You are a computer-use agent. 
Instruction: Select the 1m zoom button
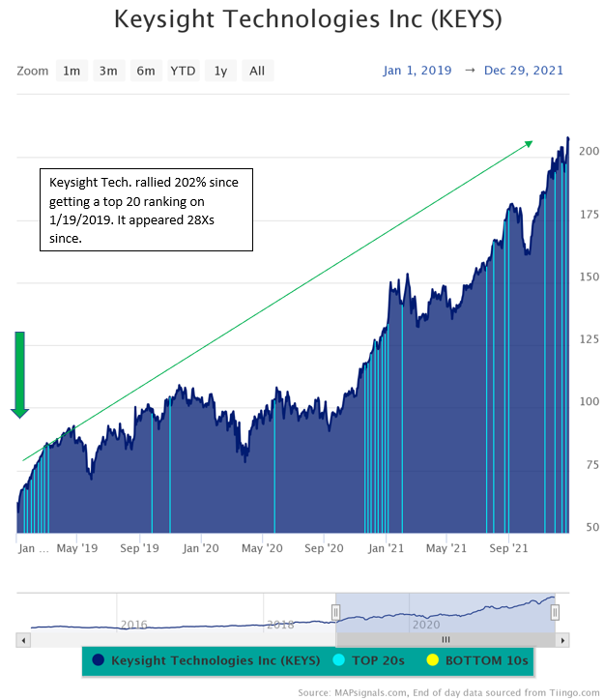(72, 71)
